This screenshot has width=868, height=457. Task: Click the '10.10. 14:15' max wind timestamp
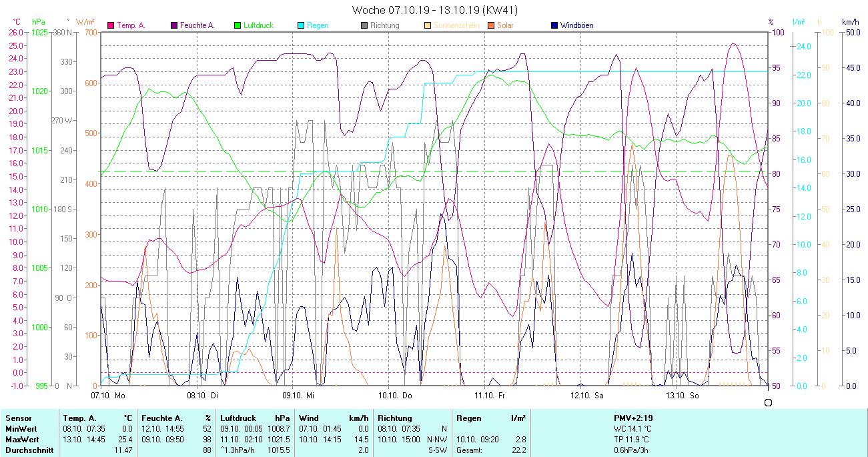click(x=321, y=440)
